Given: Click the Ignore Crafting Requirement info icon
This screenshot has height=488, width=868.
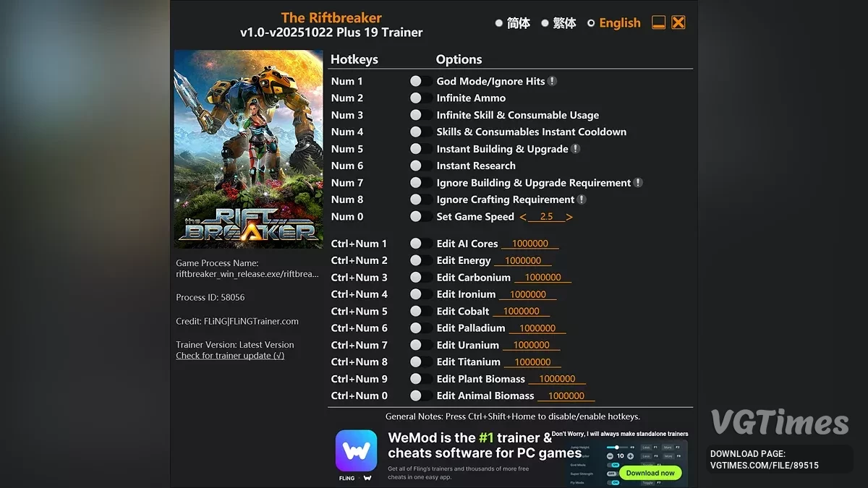Looking at the screenshot, I should click(x=582, y=200).
